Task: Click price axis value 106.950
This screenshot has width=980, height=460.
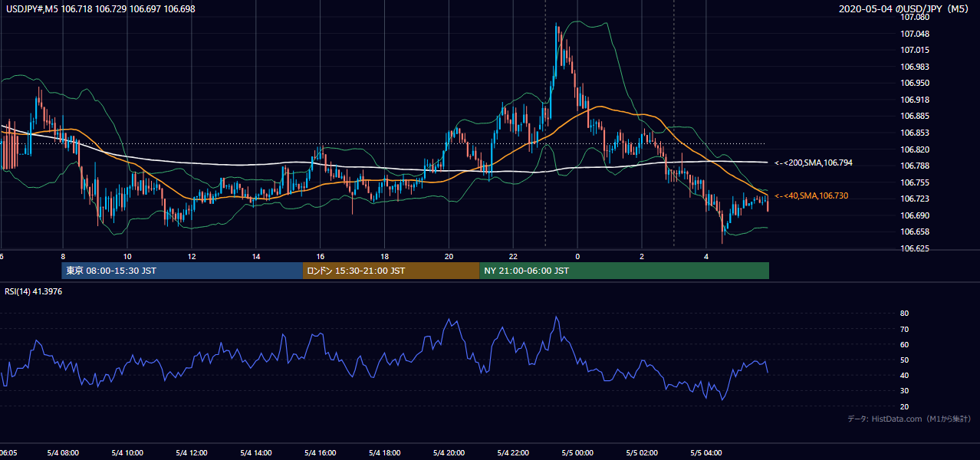Action: (915, 84)
